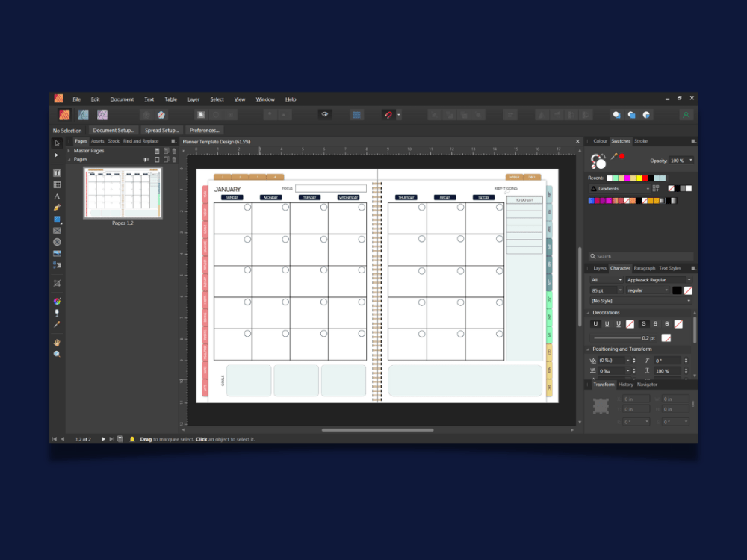
Task: Open the Table menu
Action: click(170, 99)
